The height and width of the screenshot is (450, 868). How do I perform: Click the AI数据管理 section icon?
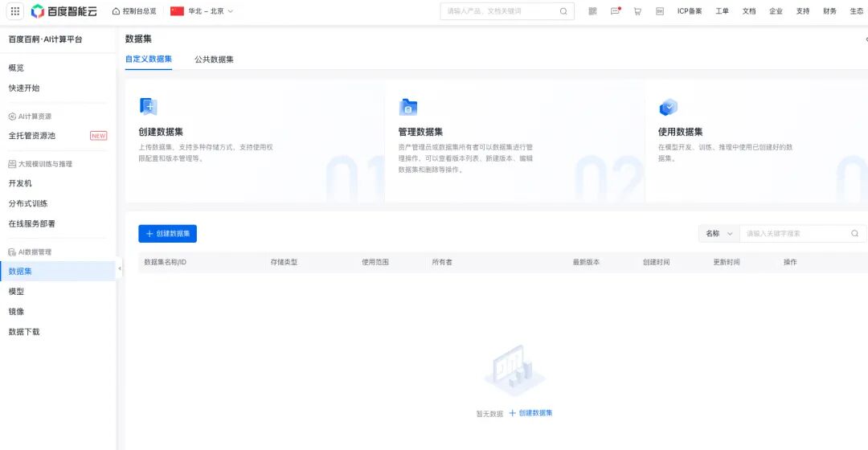12,252
